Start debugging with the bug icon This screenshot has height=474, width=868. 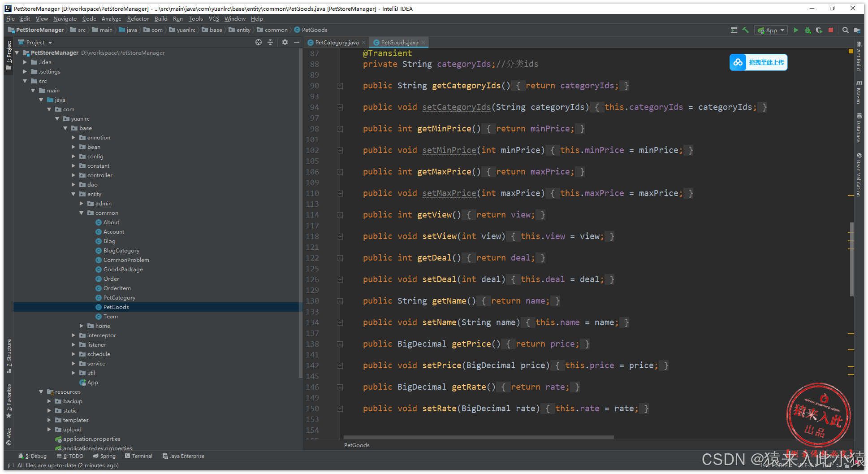(808, 30)
